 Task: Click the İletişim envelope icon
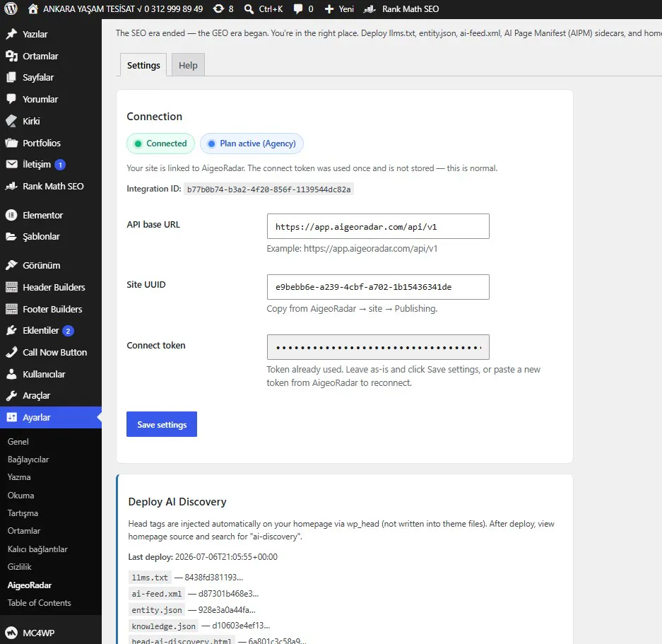tap(11, 164)
